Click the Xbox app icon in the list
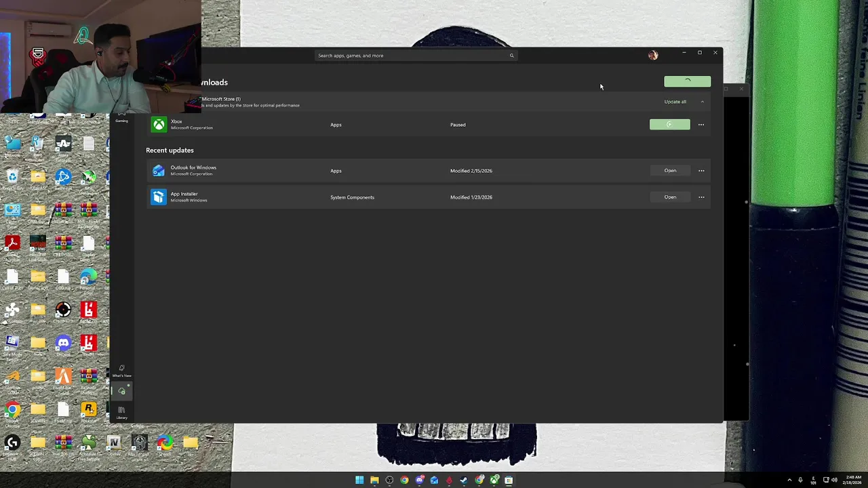The width and height of the screenshot is (868, 488). 159,125
